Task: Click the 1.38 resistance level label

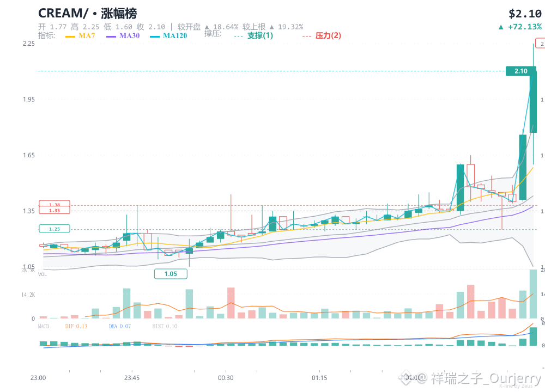Action: (x=55, y=204)
